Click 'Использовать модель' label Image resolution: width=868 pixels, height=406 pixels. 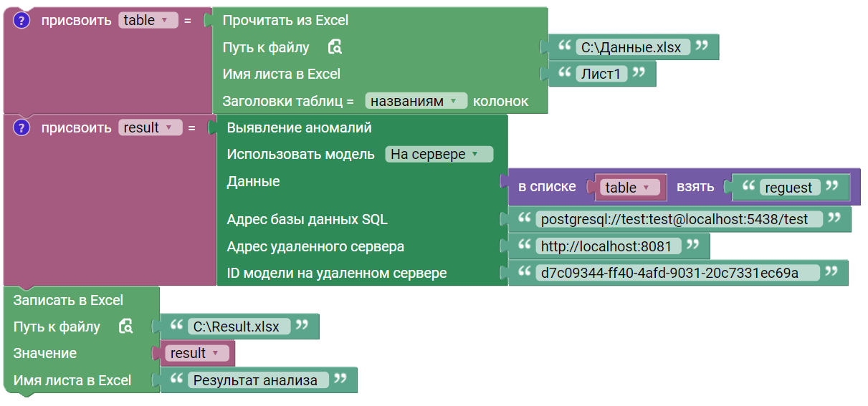[x=301, y=154]
